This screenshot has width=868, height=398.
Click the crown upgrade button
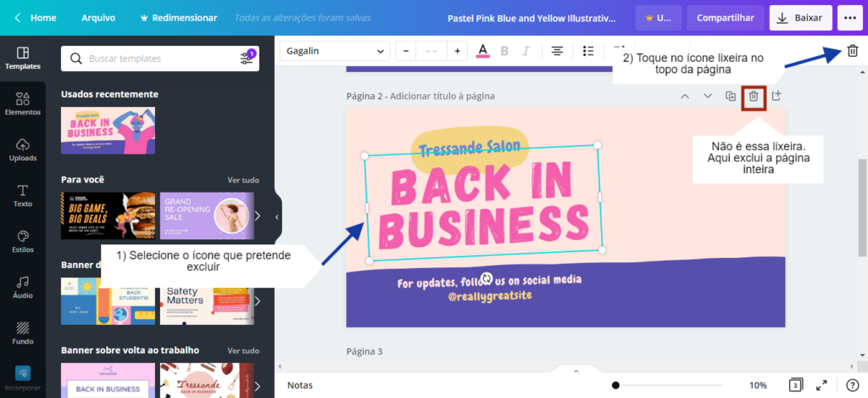[658, 18]
